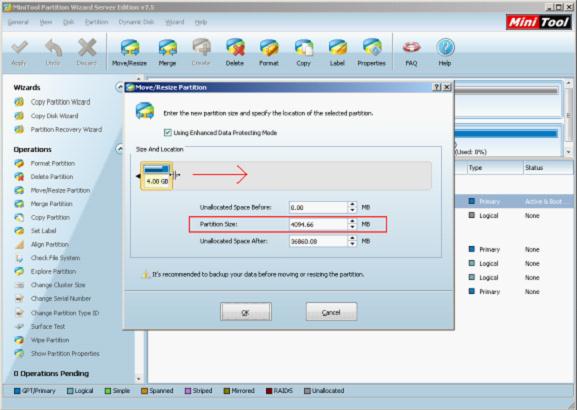Click the Format toolbar icon

tap(269, 53)
